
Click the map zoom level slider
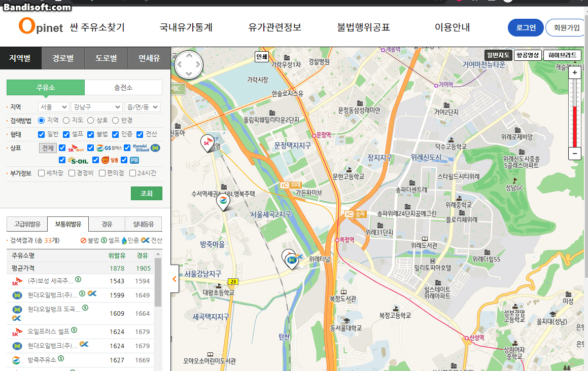(574, 113)
